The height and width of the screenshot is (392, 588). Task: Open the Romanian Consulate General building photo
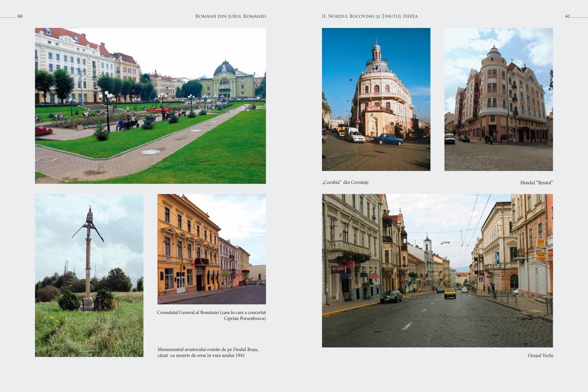211,249
